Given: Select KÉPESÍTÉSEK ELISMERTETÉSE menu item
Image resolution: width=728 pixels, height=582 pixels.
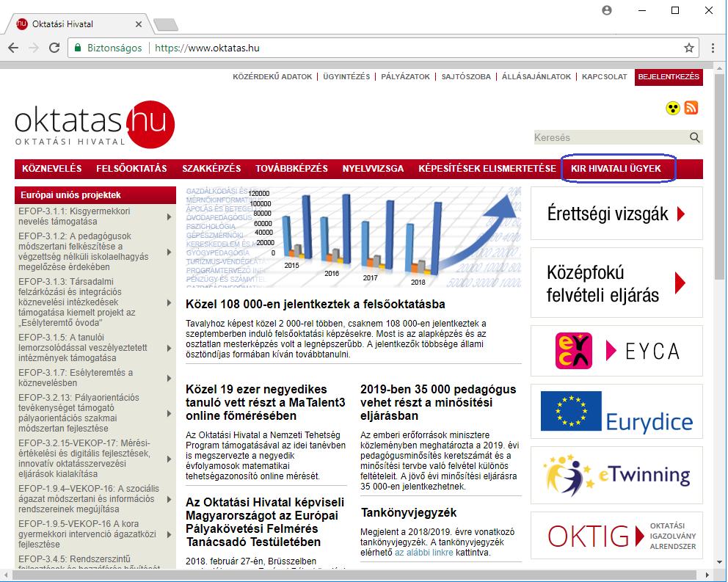Looking at the screenshot, I should [x=487, y=169].
